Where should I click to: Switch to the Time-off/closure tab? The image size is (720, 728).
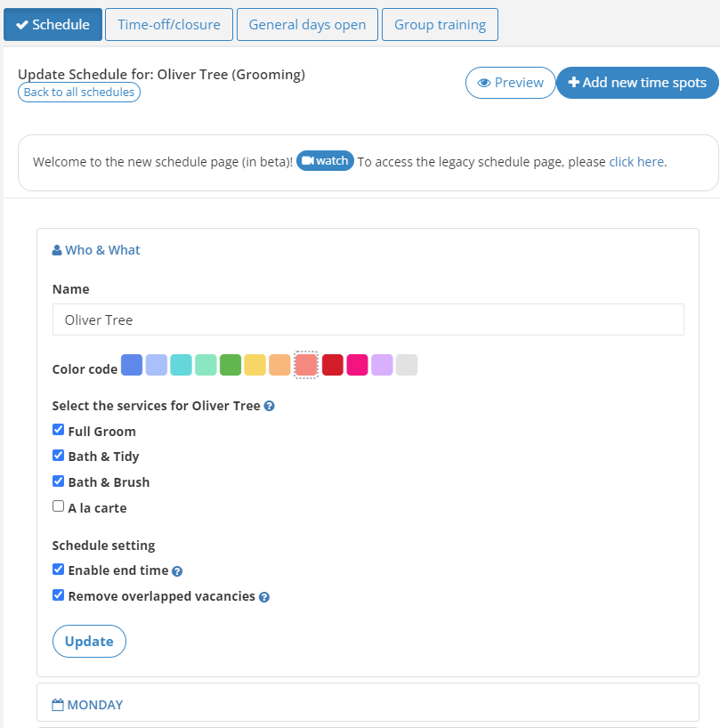[x=168, y=24]
